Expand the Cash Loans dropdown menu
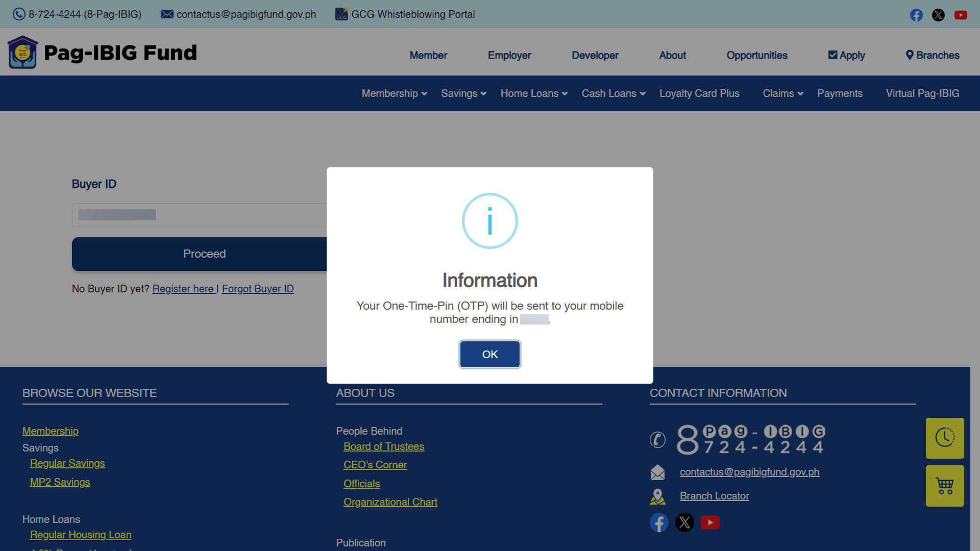Image resolution: width=980 pixels, height=551 pixels. 614,93
